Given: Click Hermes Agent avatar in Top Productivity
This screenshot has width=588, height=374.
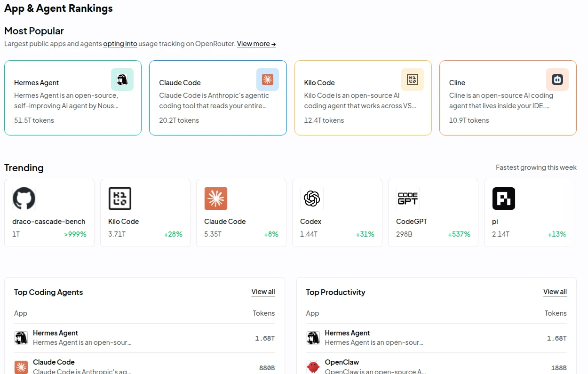Looking at the screenshot, I should [313, 338].
